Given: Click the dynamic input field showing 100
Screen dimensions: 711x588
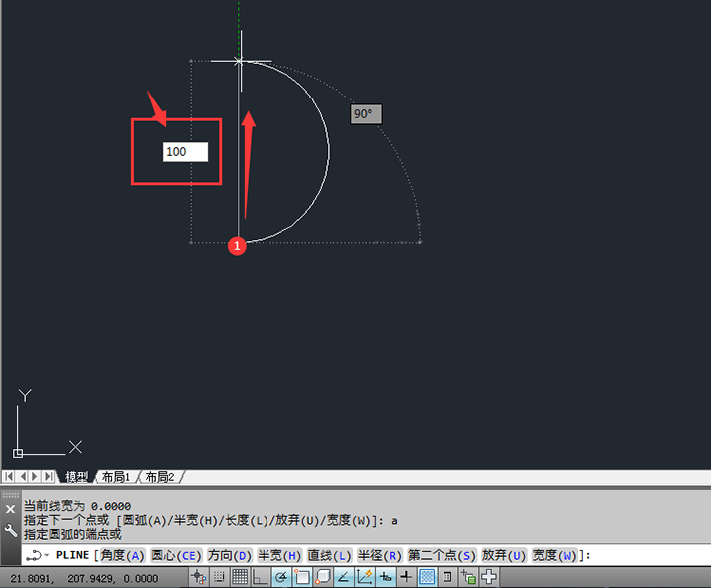Looking at the screenshot, I should click(x=186, y=152).
